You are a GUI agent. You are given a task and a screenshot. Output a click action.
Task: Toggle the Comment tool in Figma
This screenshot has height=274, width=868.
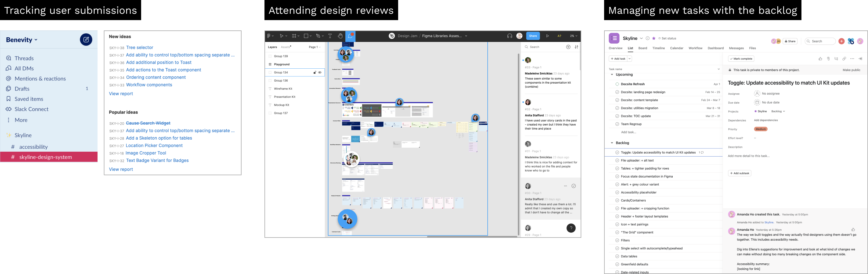click(351, 36)
